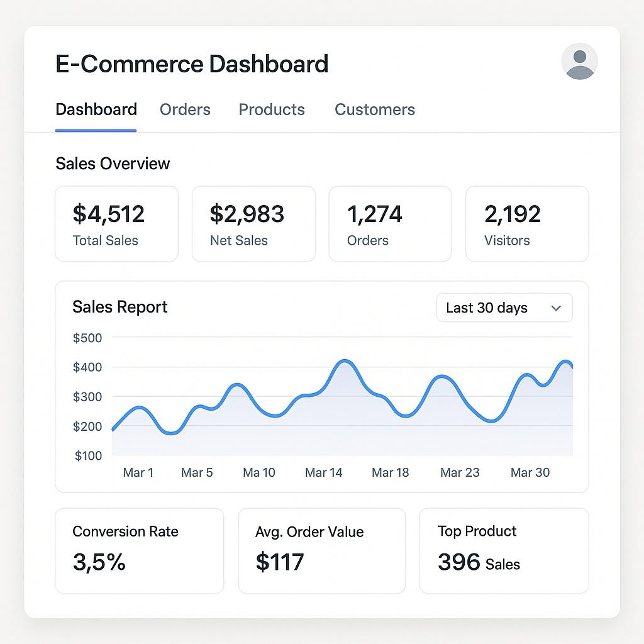
Task: Click the Avg. Order Value card
Action: (321, 551)
